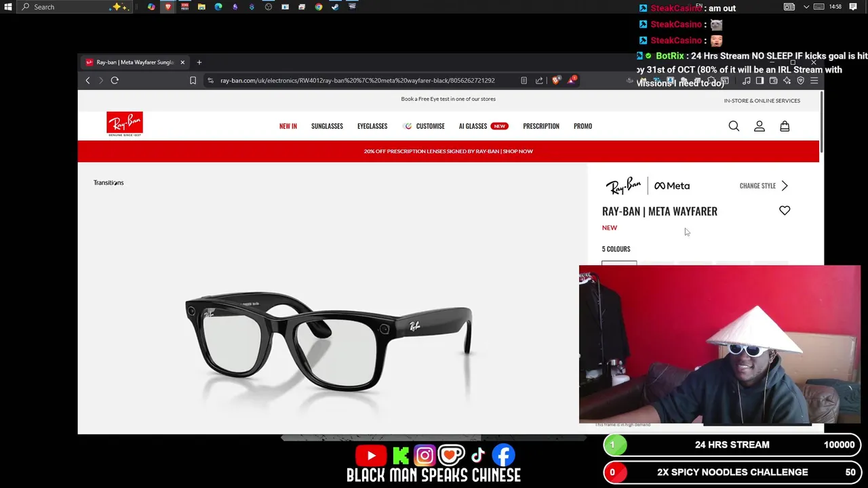Click the Ray-Ban page vertical scrollbar
This screenshot has height=488, width=868.
(821, 122)
